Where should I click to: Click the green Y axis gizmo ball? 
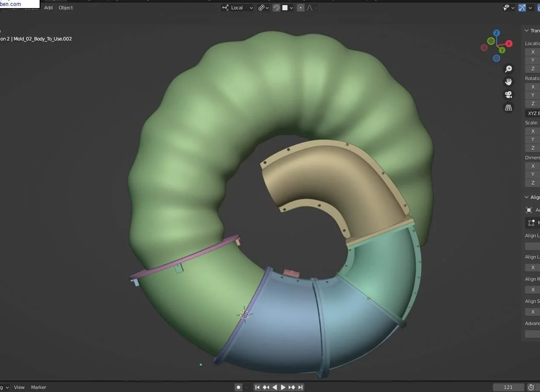(x=502, y=50)
